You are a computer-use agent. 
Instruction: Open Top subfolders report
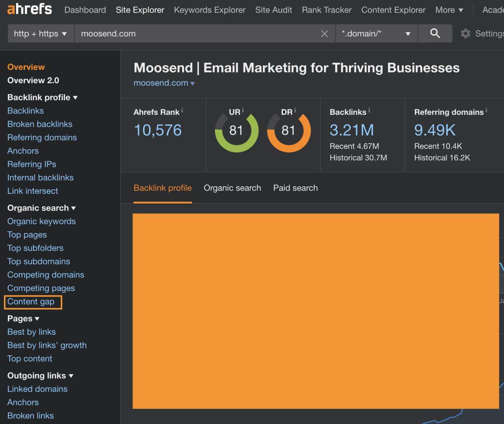pyautogui.click(x=35, y=248)
